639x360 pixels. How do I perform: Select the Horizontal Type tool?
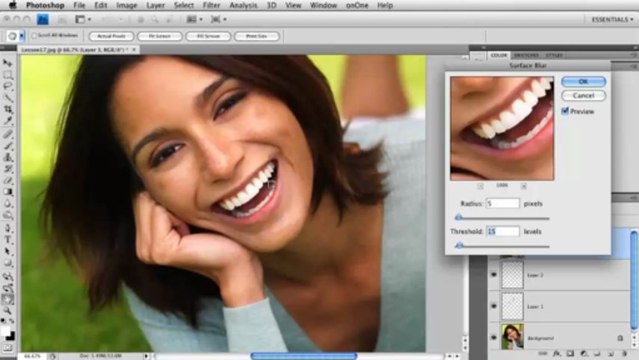coord(8,240)
